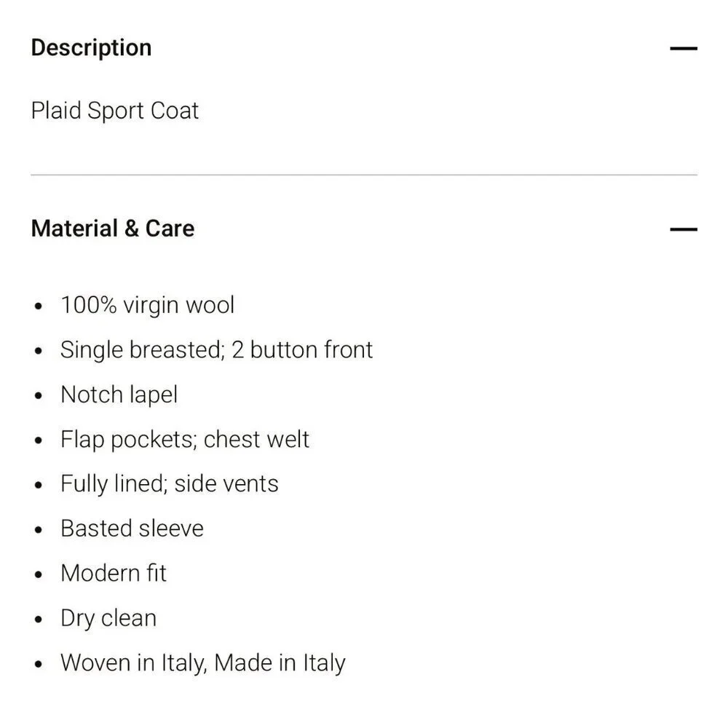Click Woven in Italy, Made in Italy
Image resolution: width=728 pixels, height=728 pixels.
(203, 663)
